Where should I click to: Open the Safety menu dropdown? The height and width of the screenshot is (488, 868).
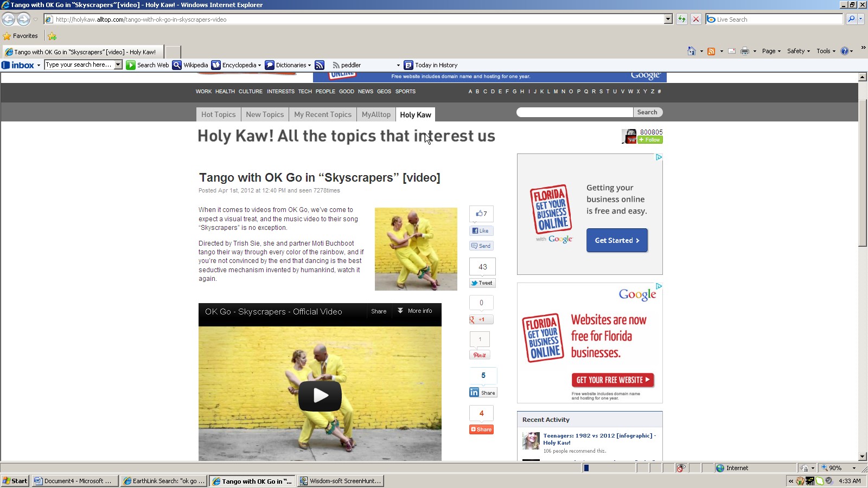coord(798,51)
